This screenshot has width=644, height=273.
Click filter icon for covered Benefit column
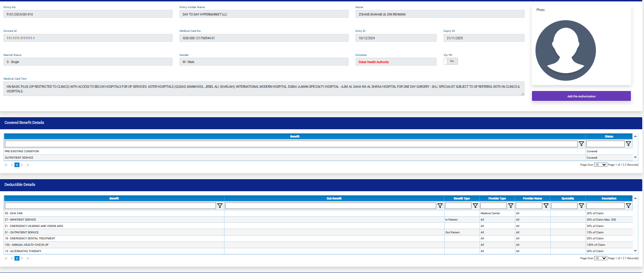(581, 144)
